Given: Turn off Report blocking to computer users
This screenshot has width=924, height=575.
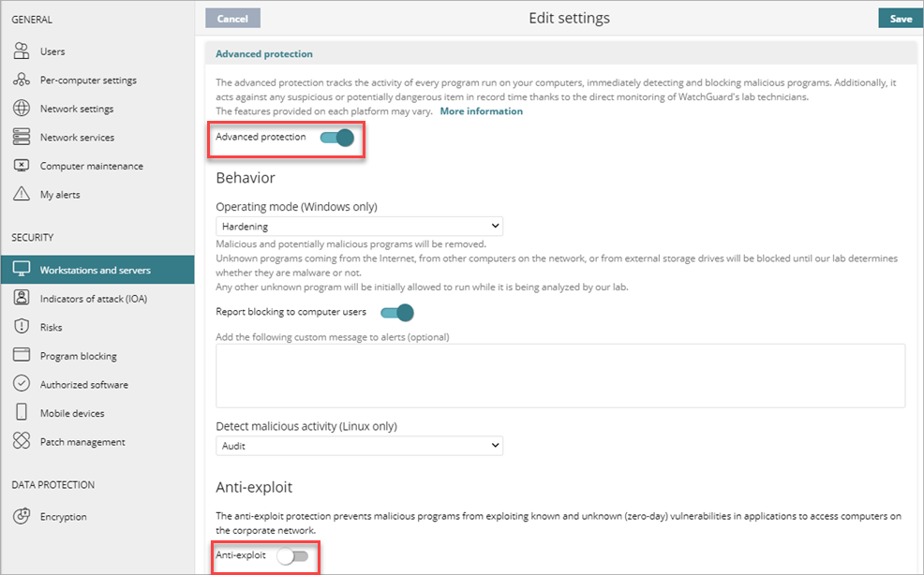Looking at the screenshot, I should pos(396,312).
